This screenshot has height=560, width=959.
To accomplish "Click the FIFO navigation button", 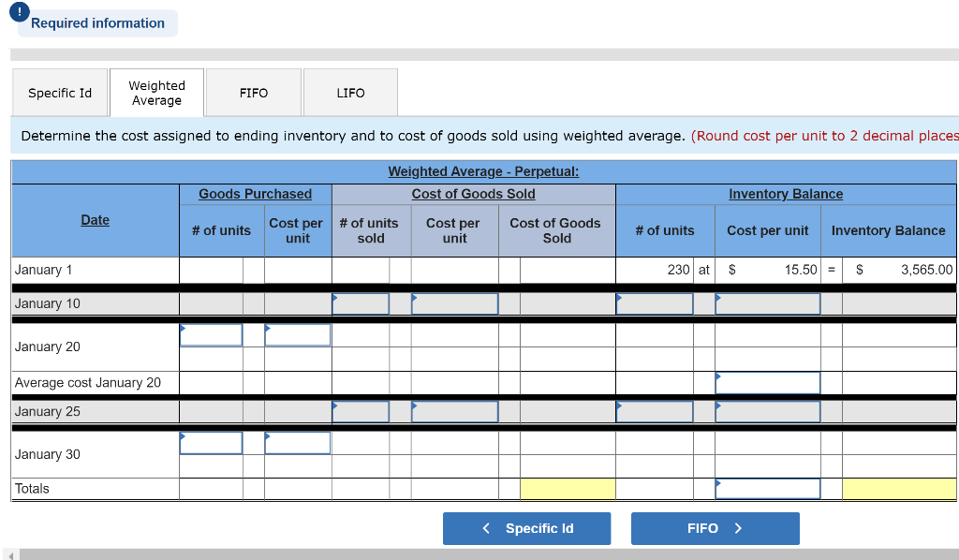I will [715, 528].
